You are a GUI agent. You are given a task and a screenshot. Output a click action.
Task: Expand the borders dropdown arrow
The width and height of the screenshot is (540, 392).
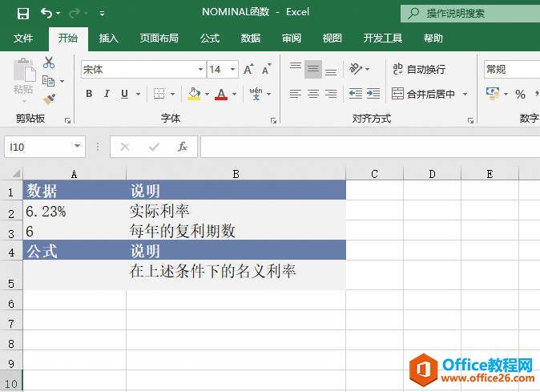click(x=172, y=94)
